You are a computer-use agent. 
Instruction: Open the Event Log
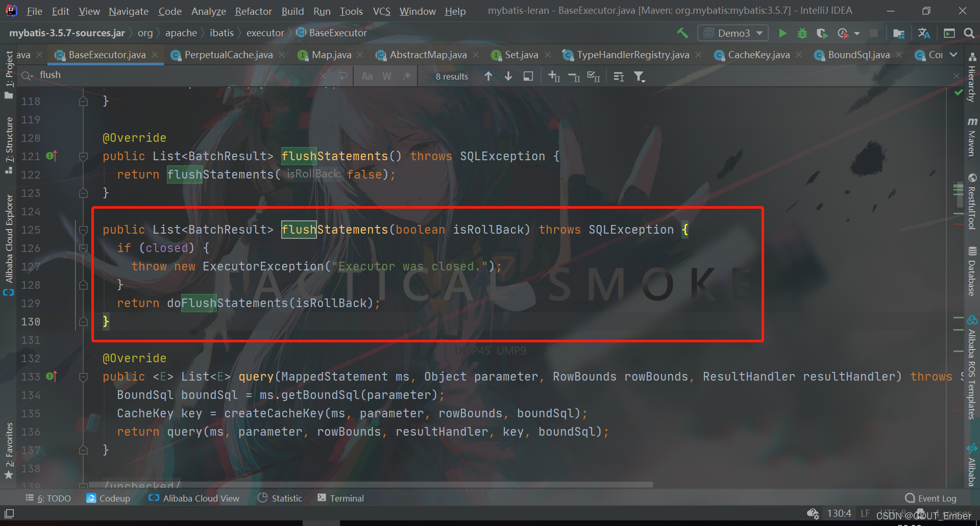(x=930, y=498)
